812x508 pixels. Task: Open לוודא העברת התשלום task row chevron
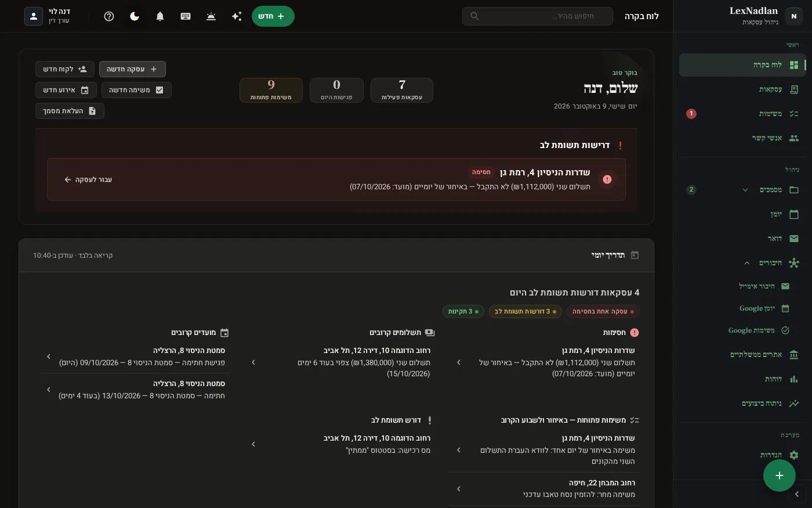tap(459, 450)
